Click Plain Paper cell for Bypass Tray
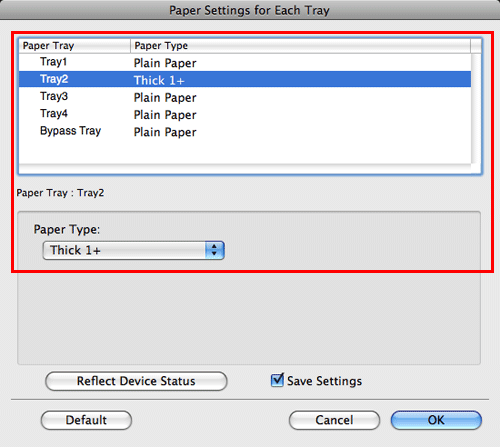 [165, 132]
